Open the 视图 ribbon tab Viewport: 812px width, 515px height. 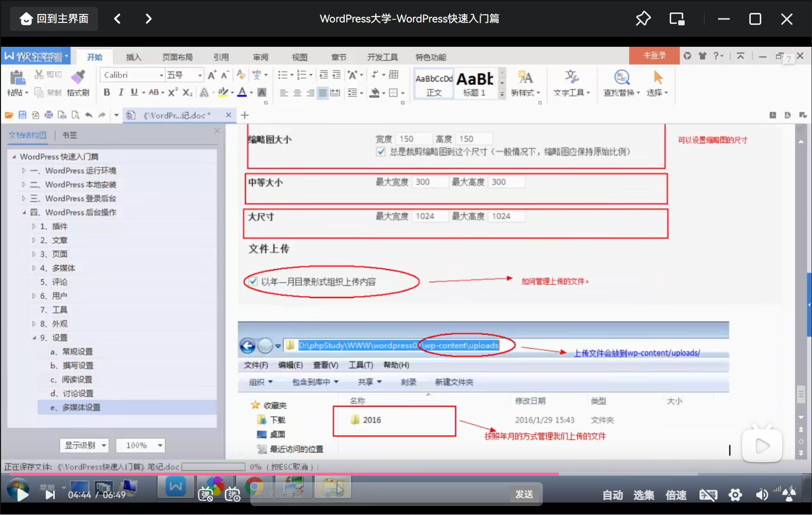tap(300, 57)
